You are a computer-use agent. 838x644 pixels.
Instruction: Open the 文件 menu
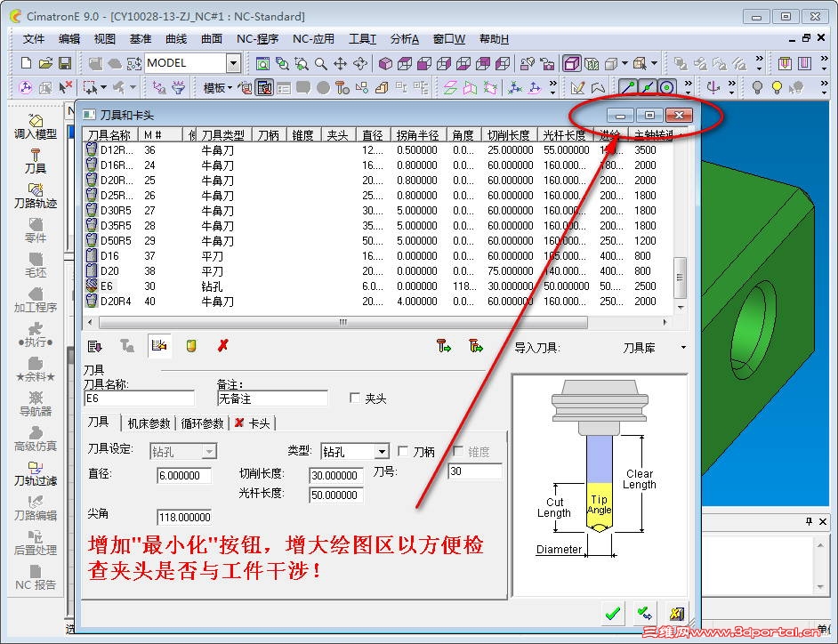click(33, 39)
